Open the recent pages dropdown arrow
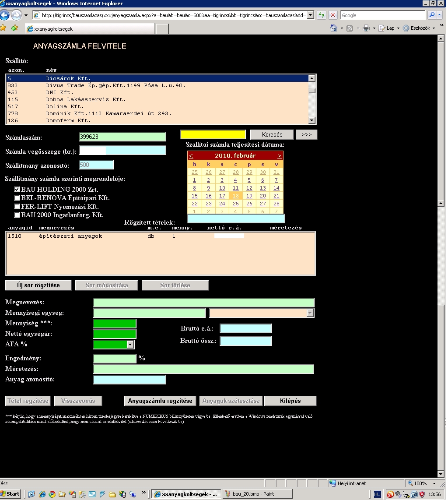This screenshot has height=500, width=448. [26, 15]
